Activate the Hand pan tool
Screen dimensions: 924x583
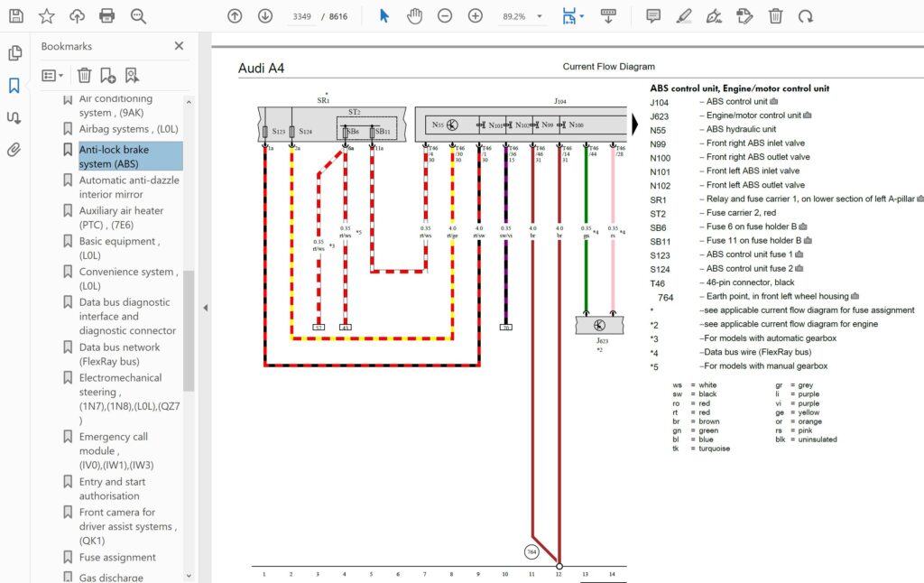(x=414, y=15)
